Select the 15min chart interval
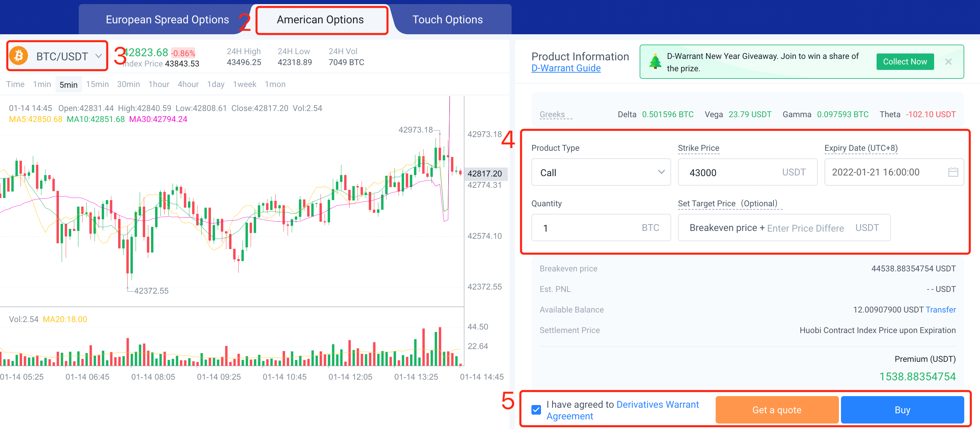The image size is (980, 429). [x=97, y=84]
